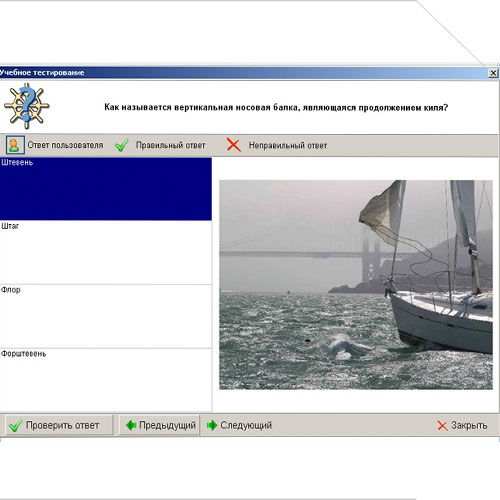The width and height of the screenshot is (500, 500).
Task: Select the answer Штевень
Action: 106,189
